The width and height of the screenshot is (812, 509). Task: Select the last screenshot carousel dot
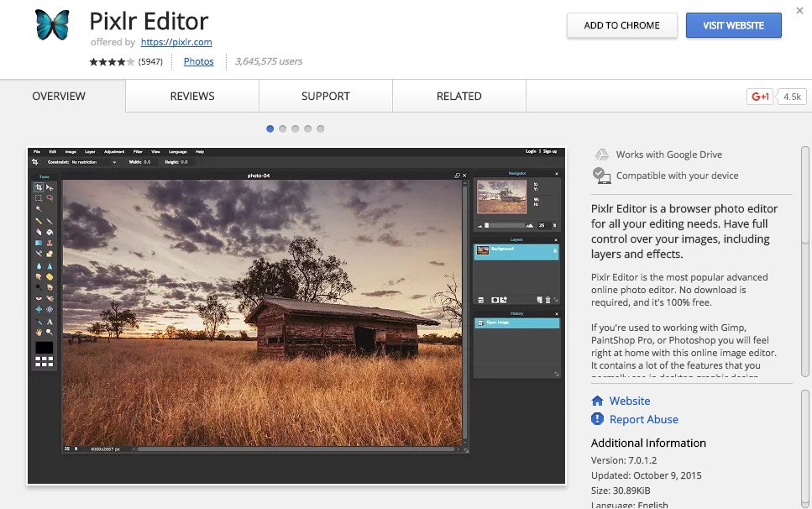coord(321,129)
